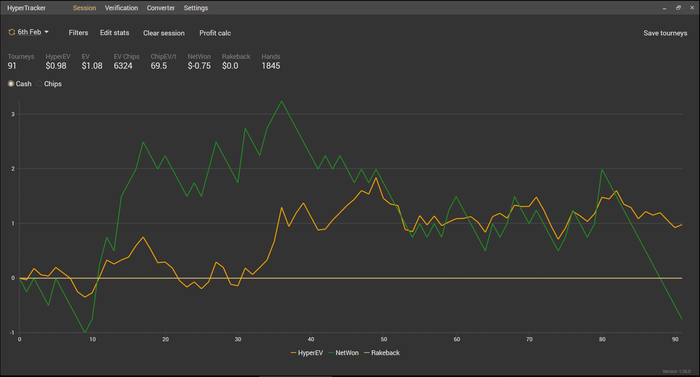The height and width of the screenshot is (377, 700).
Task: Switch to the Session tab
Action: (84, 8)
